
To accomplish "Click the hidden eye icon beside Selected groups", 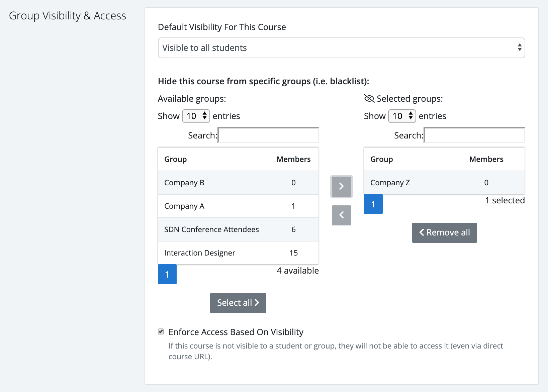I will 369,99.
